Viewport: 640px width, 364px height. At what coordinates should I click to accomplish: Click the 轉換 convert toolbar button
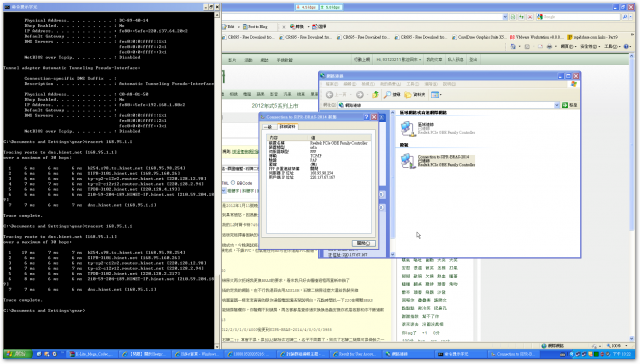point(297,27)
